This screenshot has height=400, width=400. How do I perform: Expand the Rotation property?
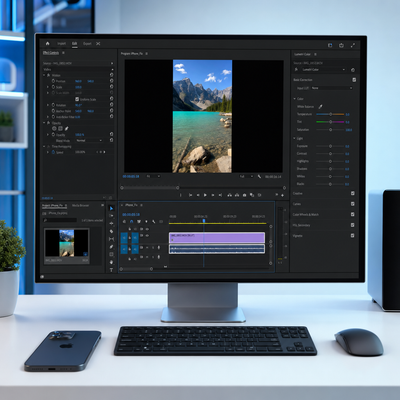coord(48,105)
